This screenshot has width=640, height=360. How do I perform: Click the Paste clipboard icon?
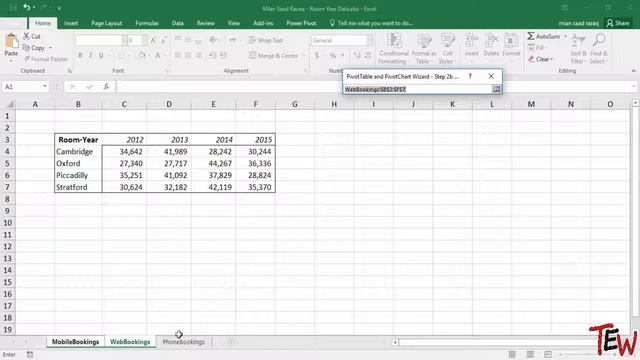point(11,42)
